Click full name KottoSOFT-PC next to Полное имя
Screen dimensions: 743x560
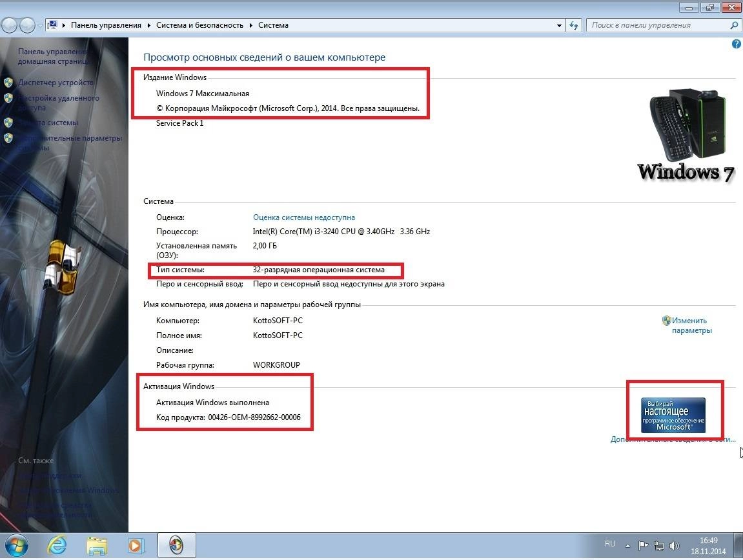click(278, 335)
